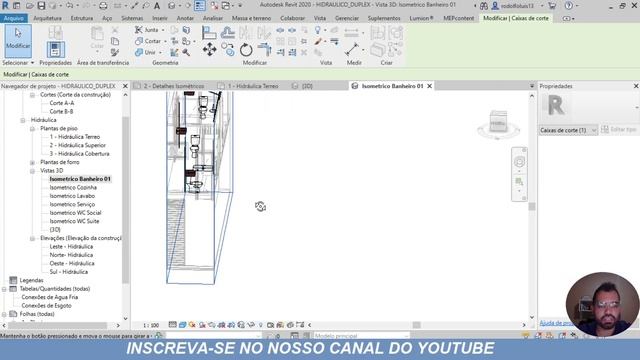
Task: Click Editar tipo button in Propriedades
Action: click(619, 129)
